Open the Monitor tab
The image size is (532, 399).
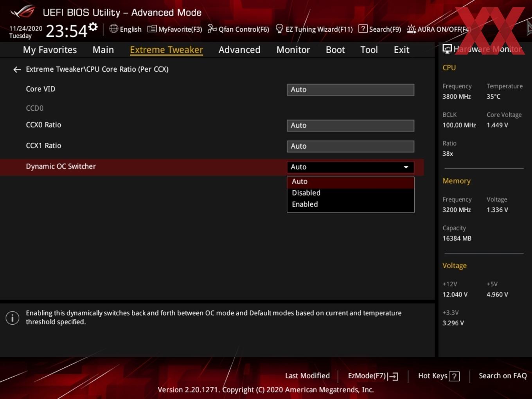tap(293, 50)
